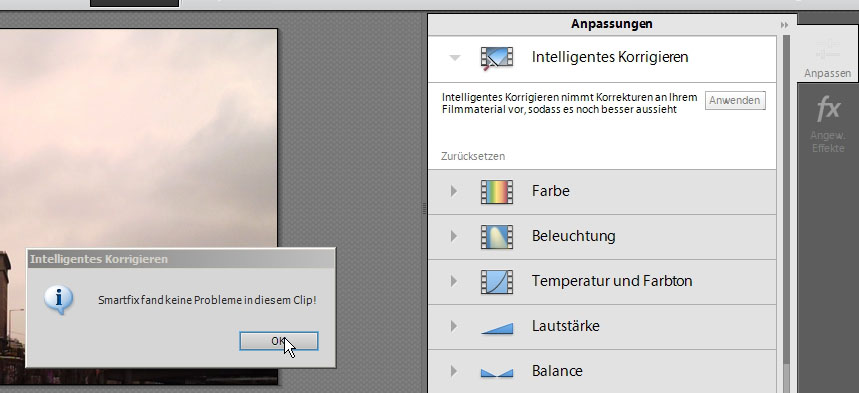The width and height of the screenshot is (859, 393).
Task: Click the Zurücksetzen reset link
Action: click(x=473, y=156)
